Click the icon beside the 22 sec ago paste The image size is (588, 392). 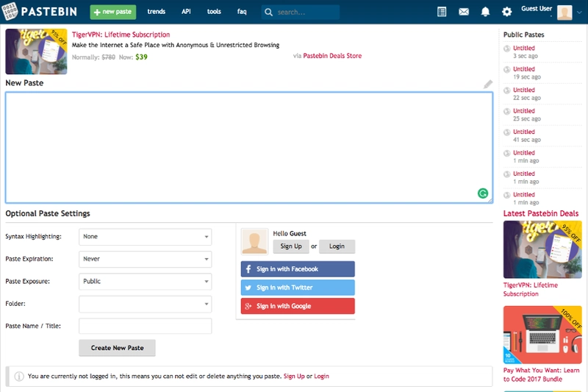click(x=507, y=90)
